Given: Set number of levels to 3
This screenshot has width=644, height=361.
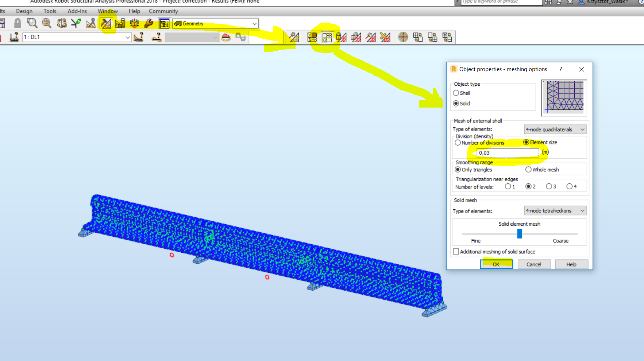Looking at the screenshot, I should pyautogui.click(x=549, y=186).
